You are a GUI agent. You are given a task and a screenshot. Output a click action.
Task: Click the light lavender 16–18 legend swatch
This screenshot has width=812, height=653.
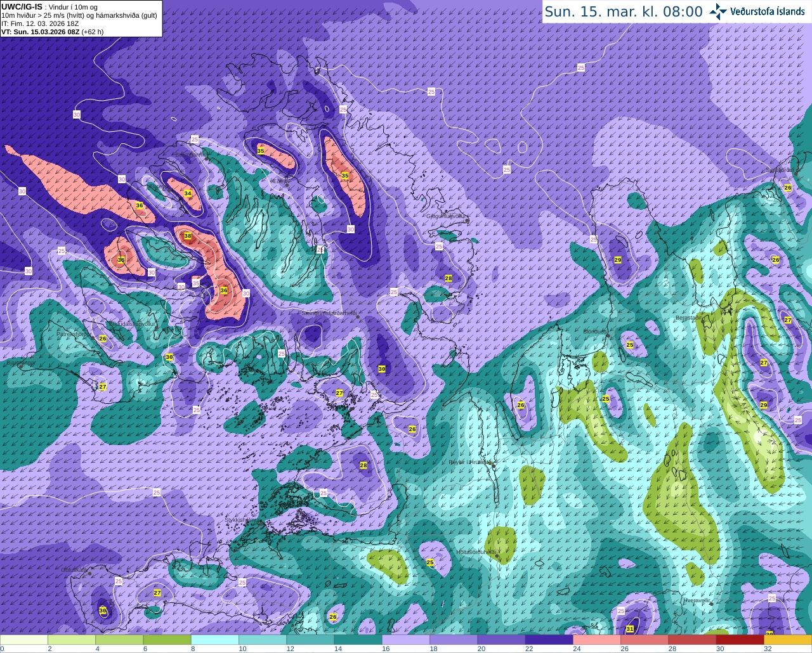point(405,640)
